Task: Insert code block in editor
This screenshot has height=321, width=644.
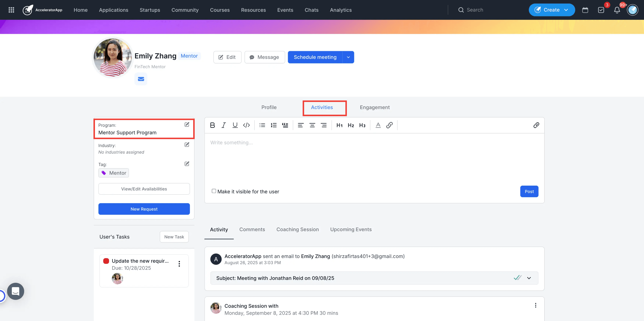Action: click(246, 125)
